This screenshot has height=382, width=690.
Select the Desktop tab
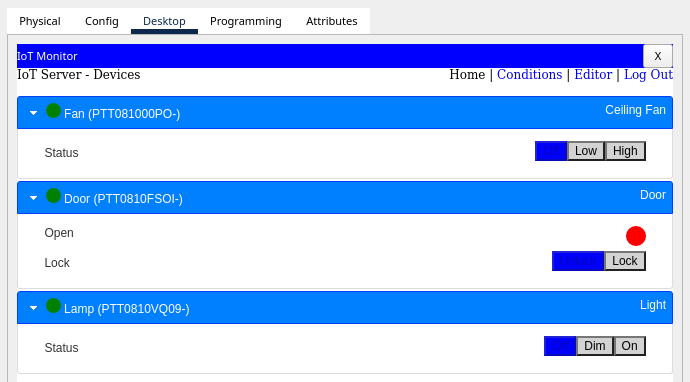(164, 21)
